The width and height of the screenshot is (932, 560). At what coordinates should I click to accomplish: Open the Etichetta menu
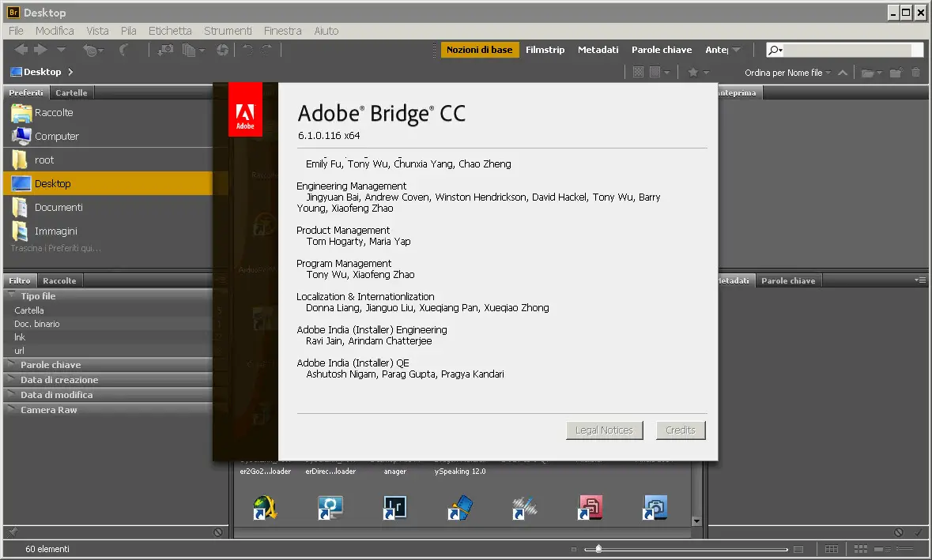click(170, 31)
